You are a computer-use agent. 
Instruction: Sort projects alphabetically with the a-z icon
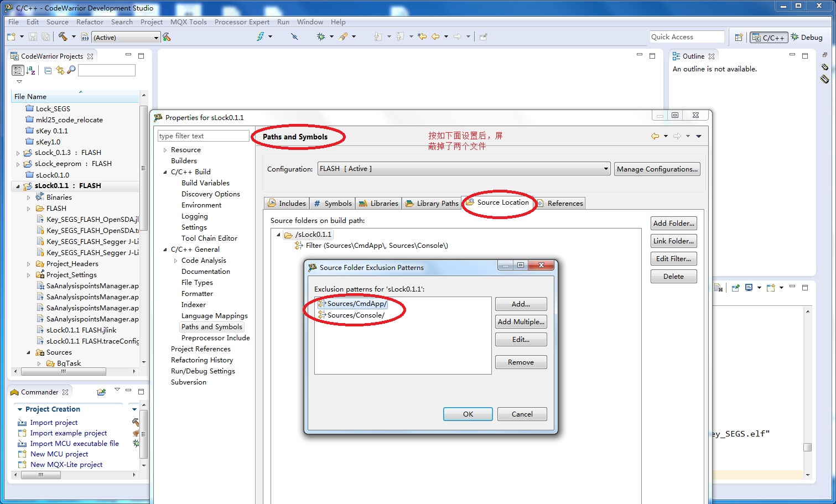31,70
